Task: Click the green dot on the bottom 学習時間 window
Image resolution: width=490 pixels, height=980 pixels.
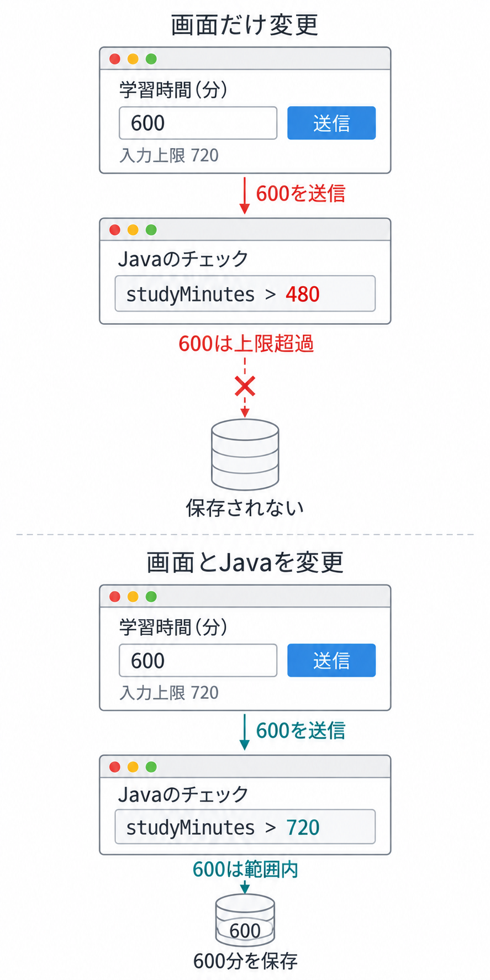Action: coord(151,597)
